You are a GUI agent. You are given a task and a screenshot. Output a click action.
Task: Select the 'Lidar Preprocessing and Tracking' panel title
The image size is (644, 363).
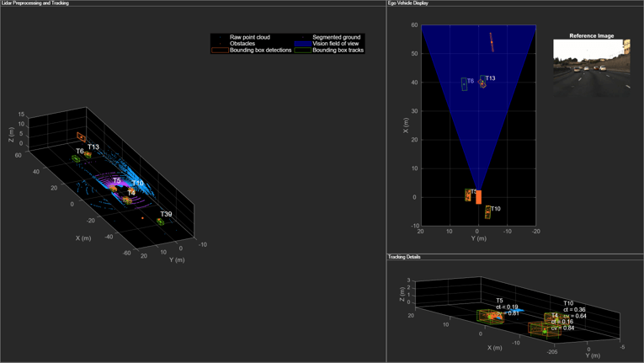coord(35,3)
